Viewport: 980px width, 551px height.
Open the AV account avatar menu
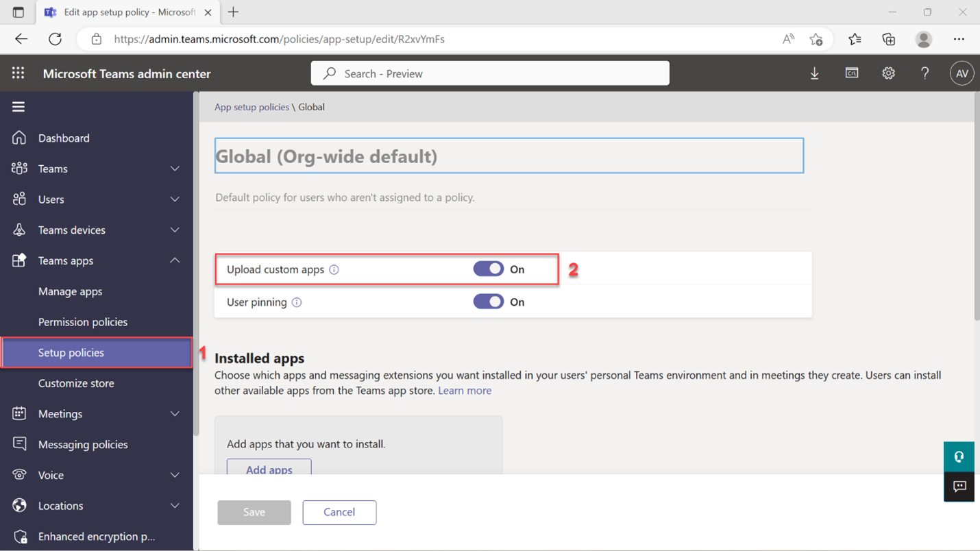tap(961, 73)
